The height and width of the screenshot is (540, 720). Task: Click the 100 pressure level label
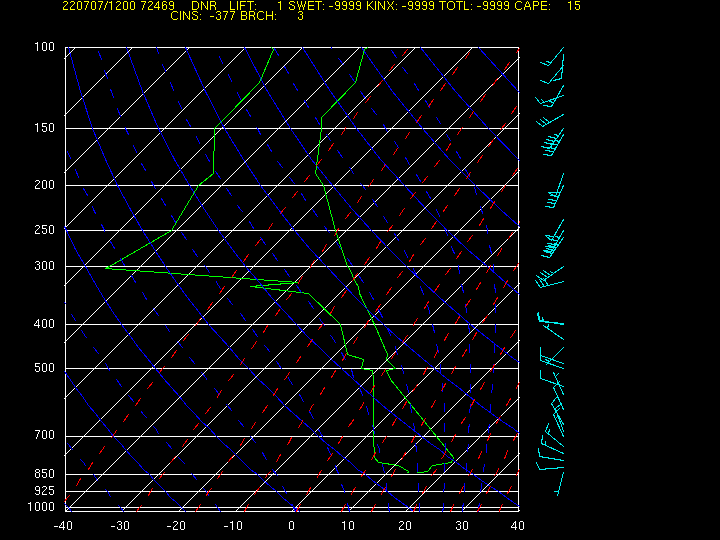(x=45, y=47)
